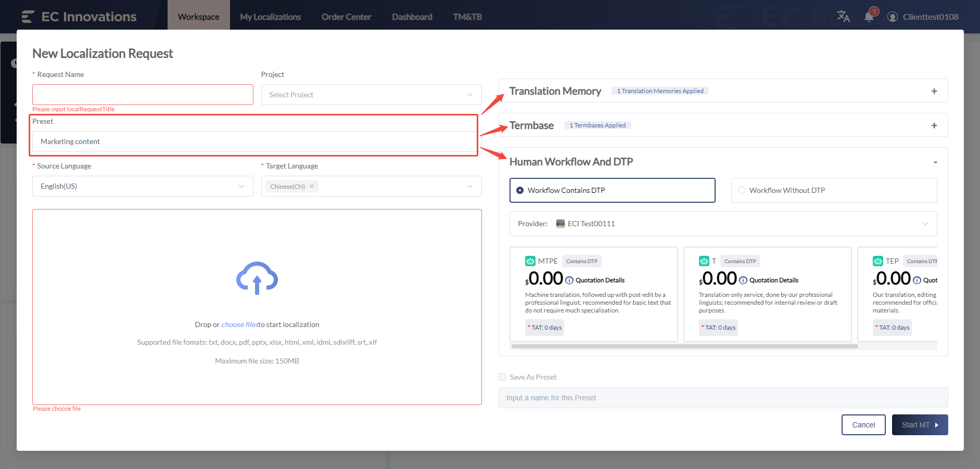Remove the Chinese(CN) target language tag

tap(312, 186)
